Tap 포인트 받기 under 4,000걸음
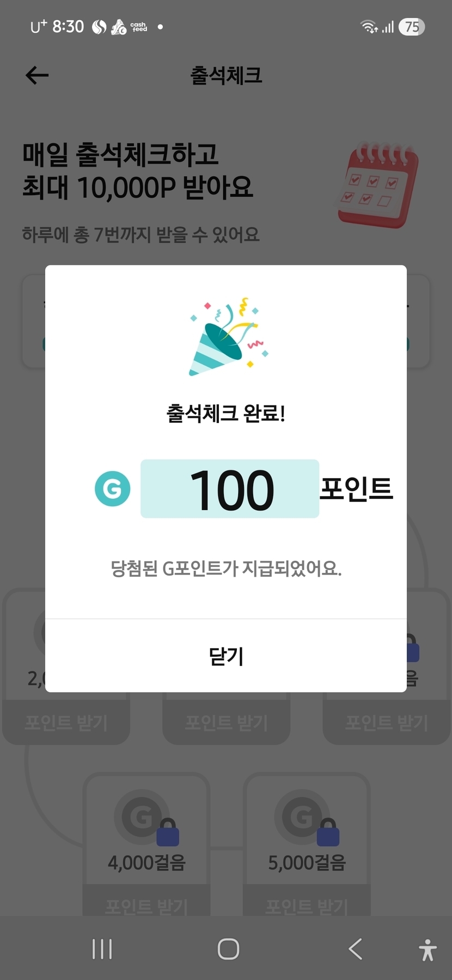The width and height of the screenshot is (452, 980). [146, 906]
